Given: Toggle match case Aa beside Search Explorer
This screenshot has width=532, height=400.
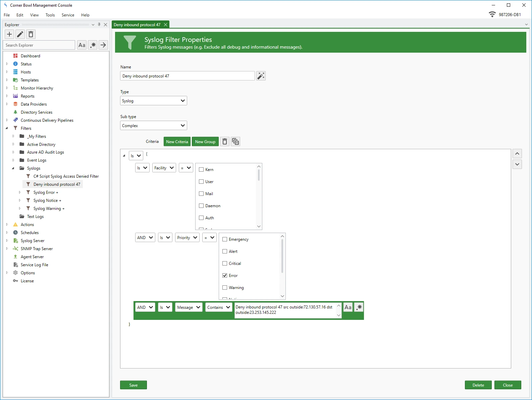Looking at the screenshot, I should [82, 45].
